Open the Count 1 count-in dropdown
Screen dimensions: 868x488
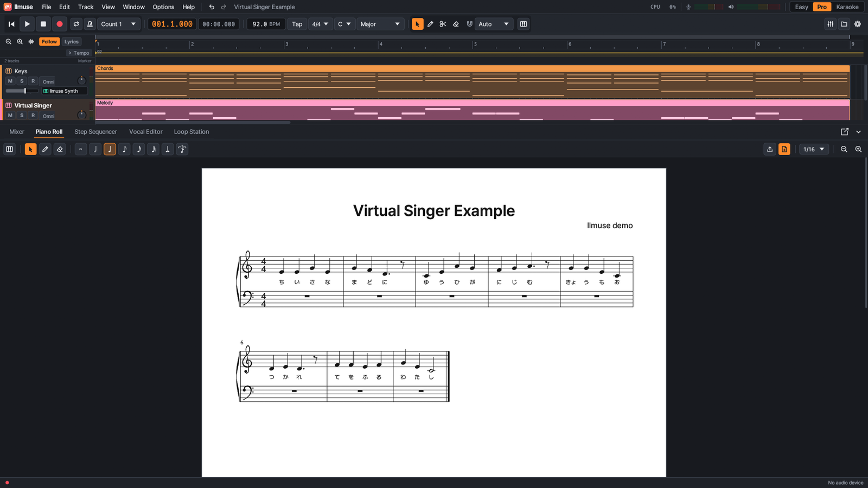pyautogui.click(x=119, y=24)
